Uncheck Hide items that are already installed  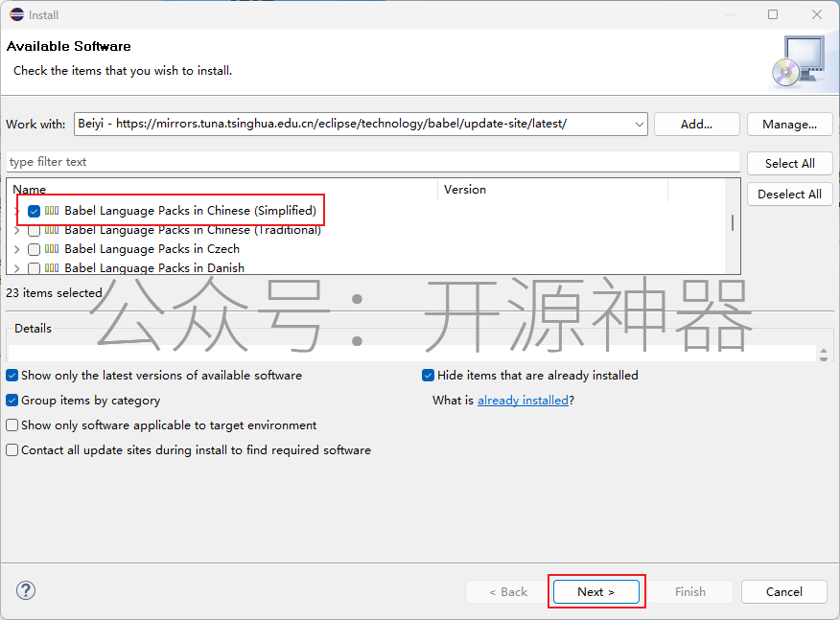[428, 376]
